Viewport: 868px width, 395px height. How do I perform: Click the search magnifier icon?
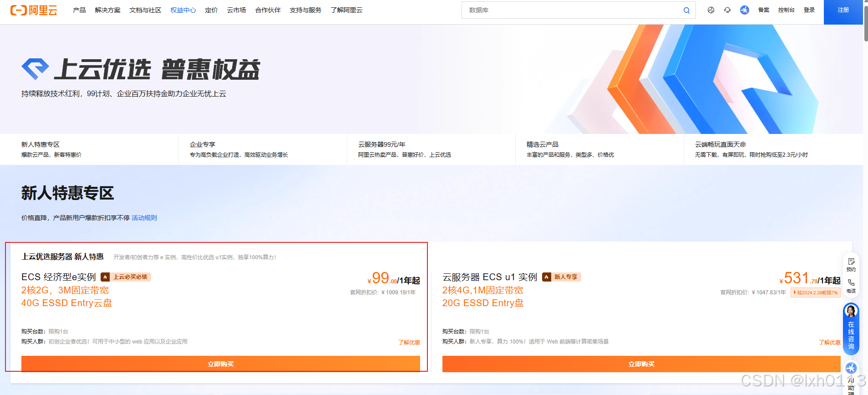click(686, 10)
